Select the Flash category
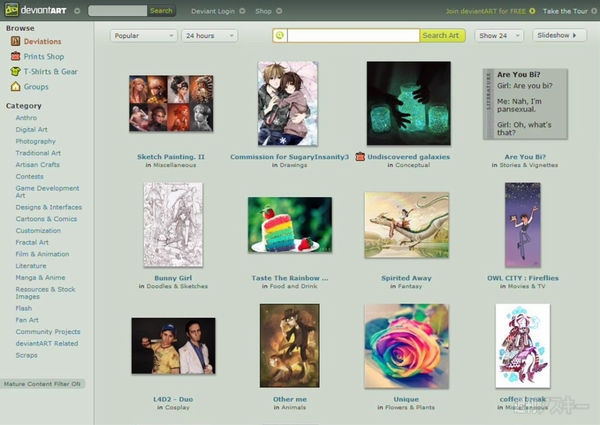Viewport: 600px width, 425px height. pyautogui.click(x=24, y=308)
